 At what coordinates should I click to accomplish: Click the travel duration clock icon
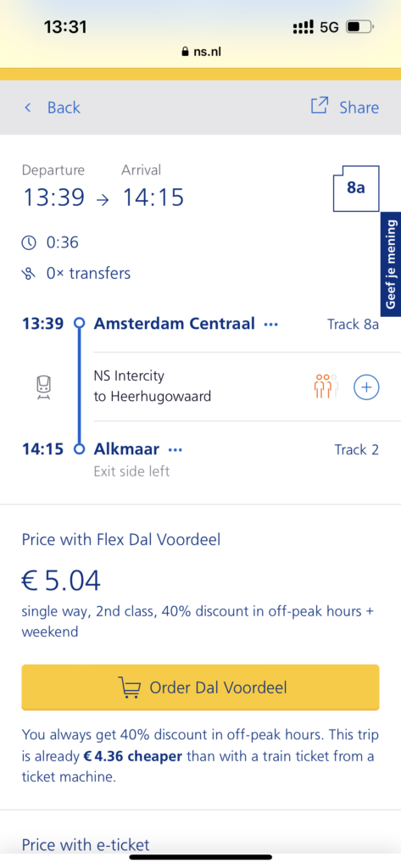click(29, 242)
